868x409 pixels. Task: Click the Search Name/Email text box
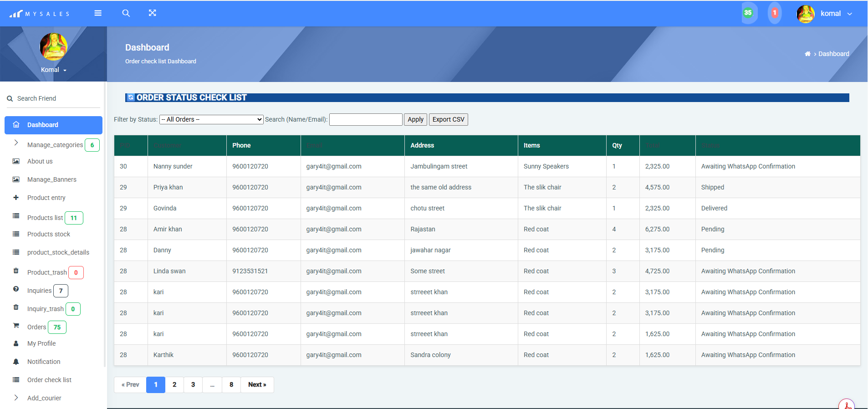pos(366,119)
